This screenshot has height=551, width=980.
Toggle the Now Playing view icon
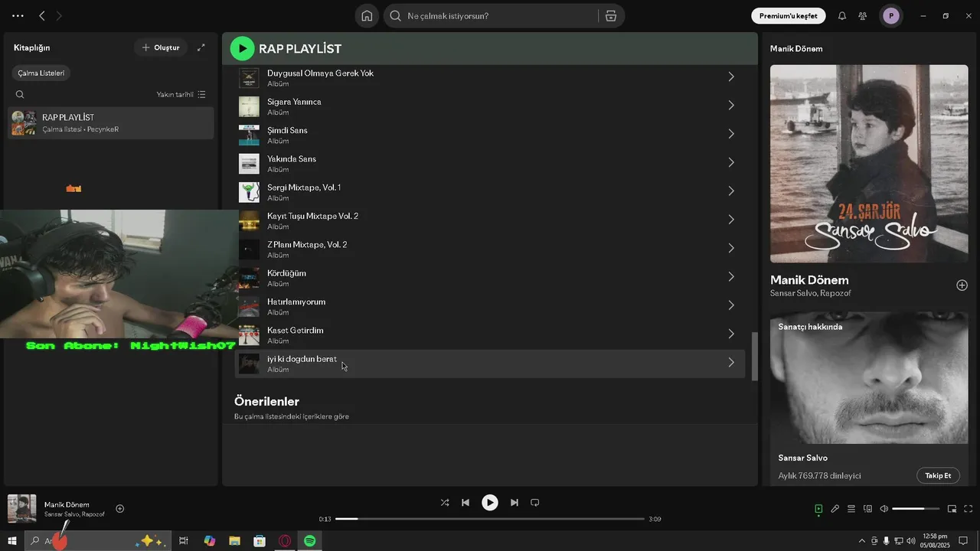(818, 509)
